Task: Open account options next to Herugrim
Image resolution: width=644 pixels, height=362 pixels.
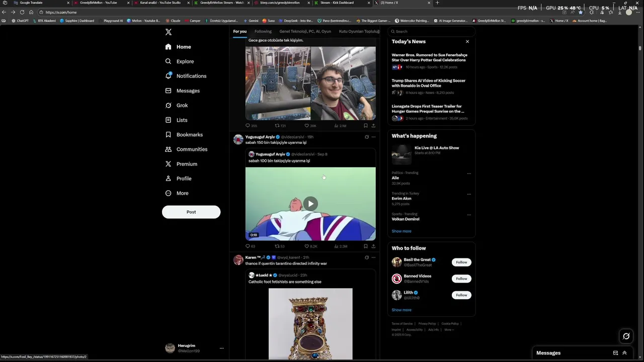Action: pos(221,348)
